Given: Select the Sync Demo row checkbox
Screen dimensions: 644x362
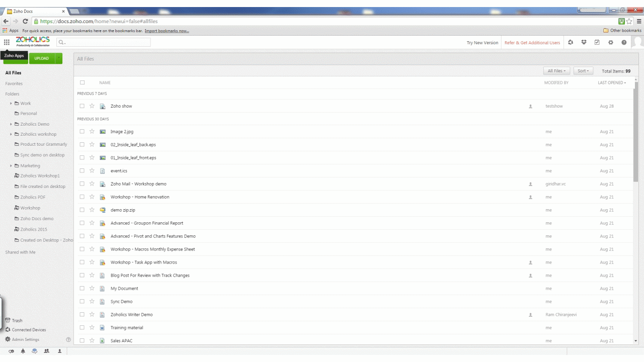Looking at the screenshot, I should point(82,301).
